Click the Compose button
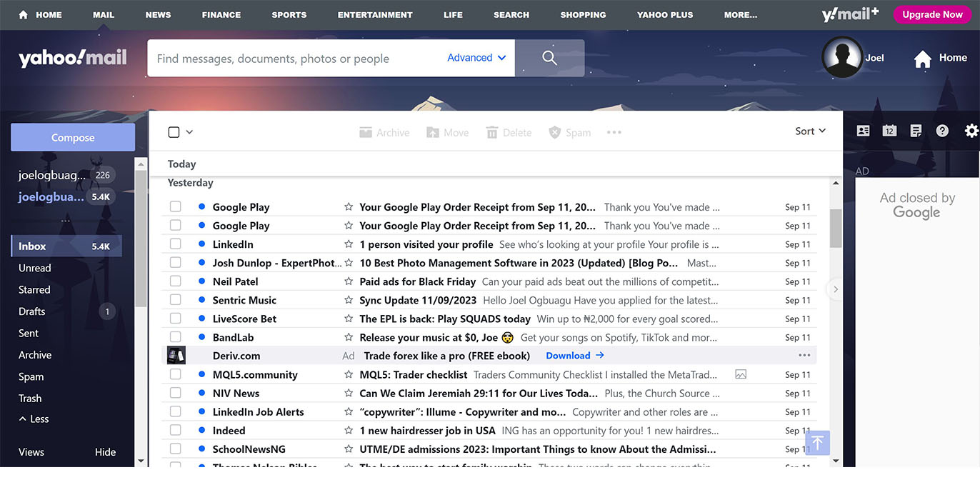980x480 pixels. tap(73, 138)
